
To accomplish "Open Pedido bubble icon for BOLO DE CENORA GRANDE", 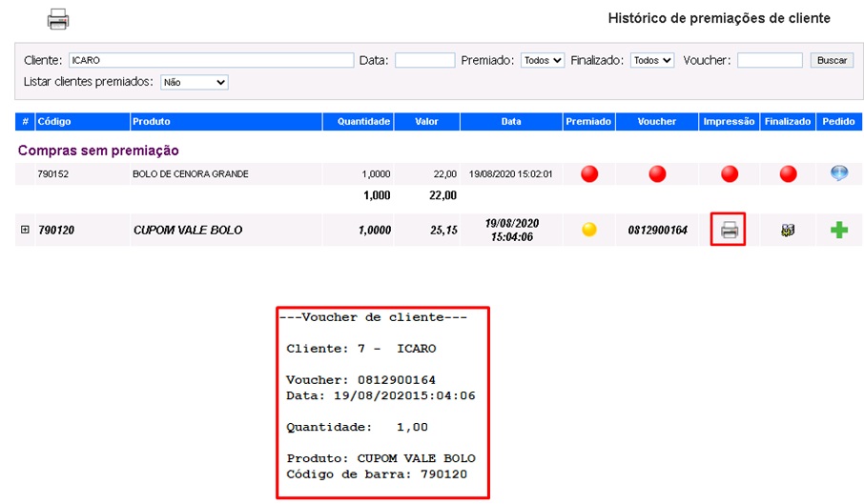I will [839, 173].
